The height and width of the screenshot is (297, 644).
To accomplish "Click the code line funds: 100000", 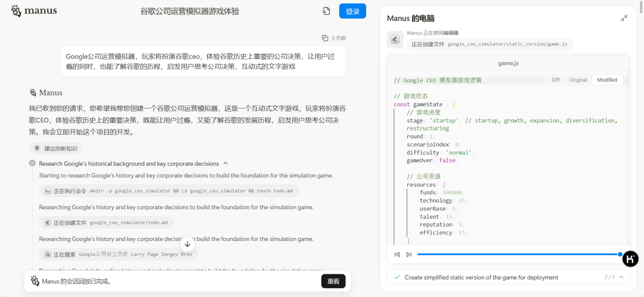I will pos(442,193).
